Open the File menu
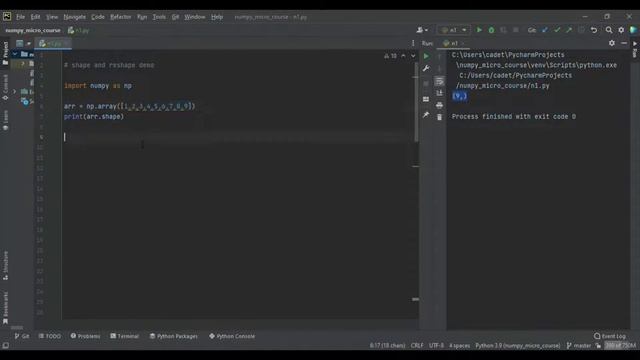 20,17
